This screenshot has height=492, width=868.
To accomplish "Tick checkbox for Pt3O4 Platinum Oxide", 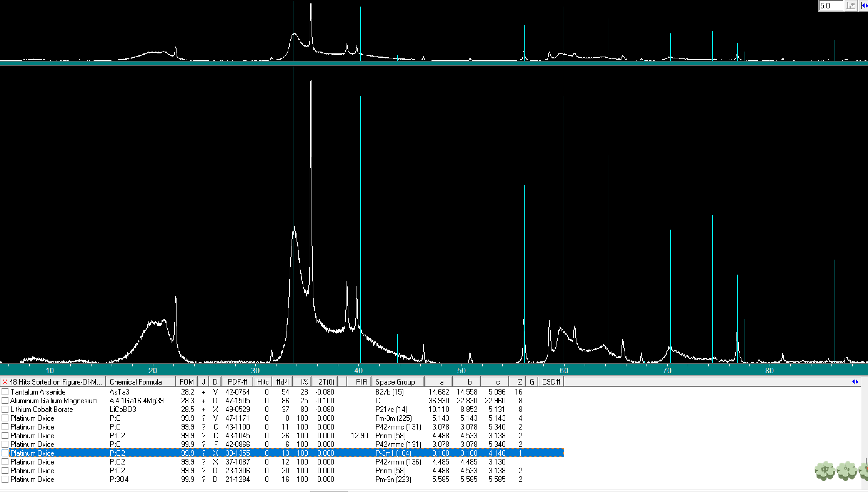I will click(x=5, y=479).
